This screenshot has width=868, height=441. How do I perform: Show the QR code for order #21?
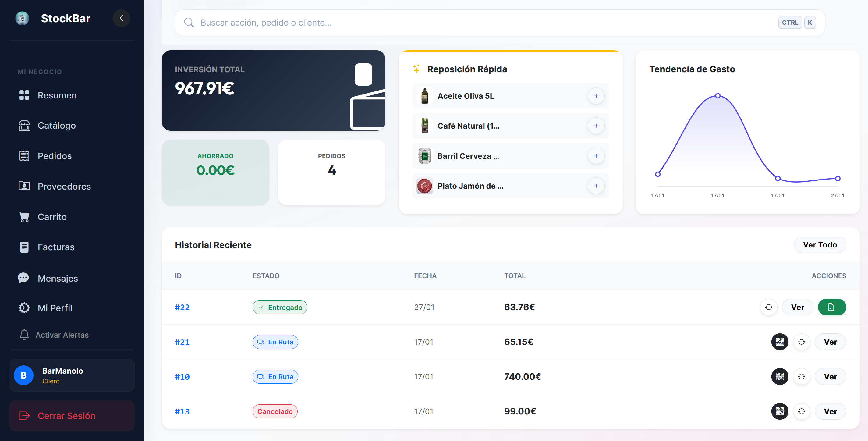coord(780,342)
